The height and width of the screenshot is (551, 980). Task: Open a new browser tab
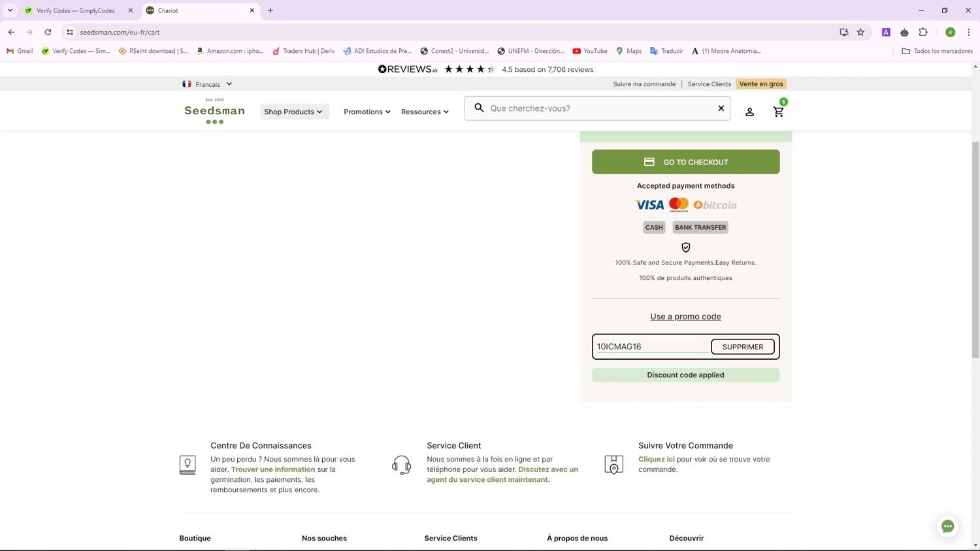(270, 10)
